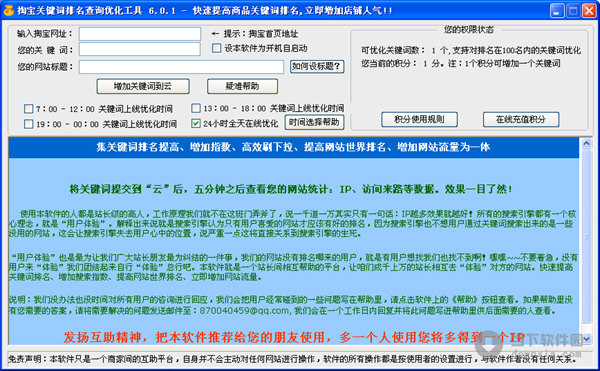Click the 免责声明 status bar text
The image size is (600, 371).
pyautogui.click(x=293, y=359)
